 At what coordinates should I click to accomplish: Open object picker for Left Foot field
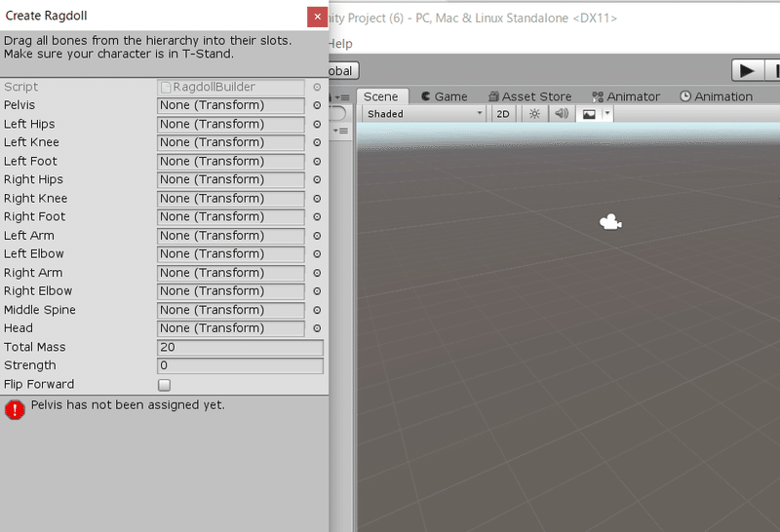pyautogui.click(x=317, y=162)
